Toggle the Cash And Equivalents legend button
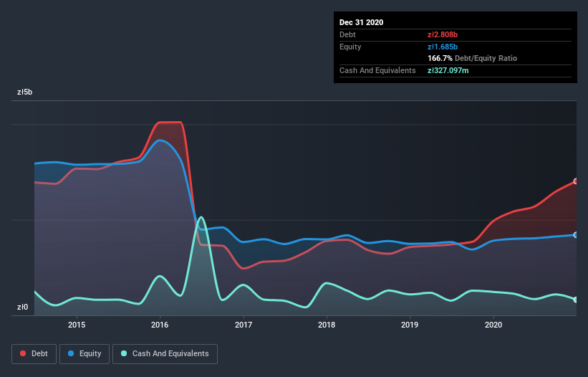This screenshot has height=377, width=588. click(165, 354)
